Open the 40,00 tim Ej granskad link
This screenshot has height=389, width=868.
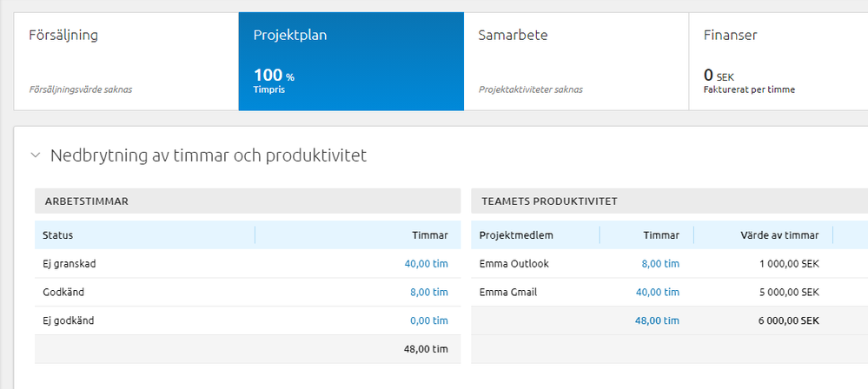[x=426, y=264]
